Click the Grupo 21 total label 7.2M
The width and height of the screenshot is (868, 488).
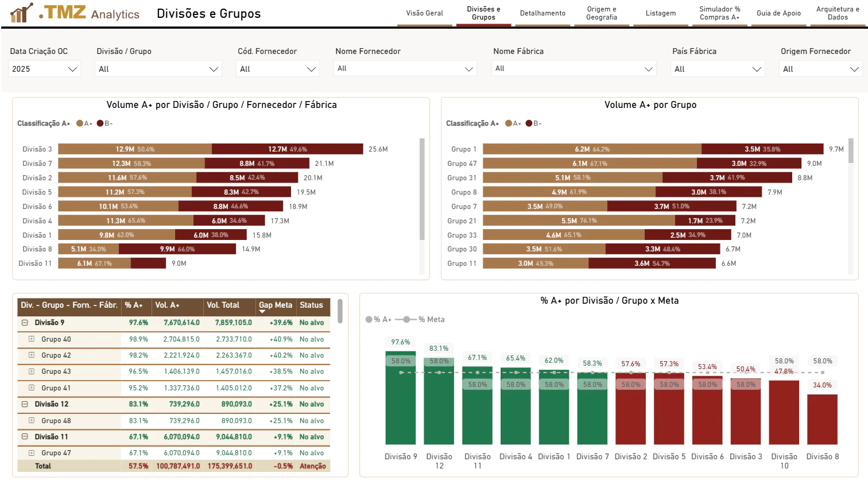pos(749,221)
